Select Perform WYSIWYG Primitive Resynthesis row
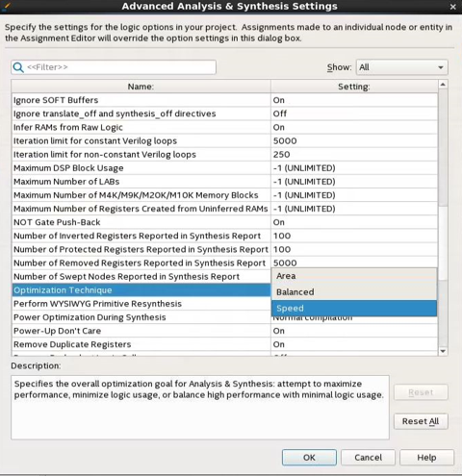 pyautogui.click(x=141, y=304)
